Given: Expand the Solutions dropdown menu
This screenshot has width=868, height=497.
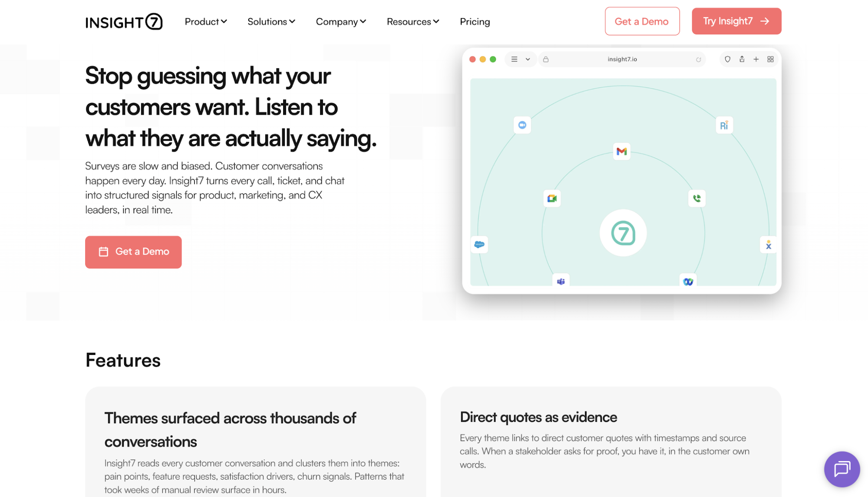Looking at the screenshot, I should click(x=271, y=22).
